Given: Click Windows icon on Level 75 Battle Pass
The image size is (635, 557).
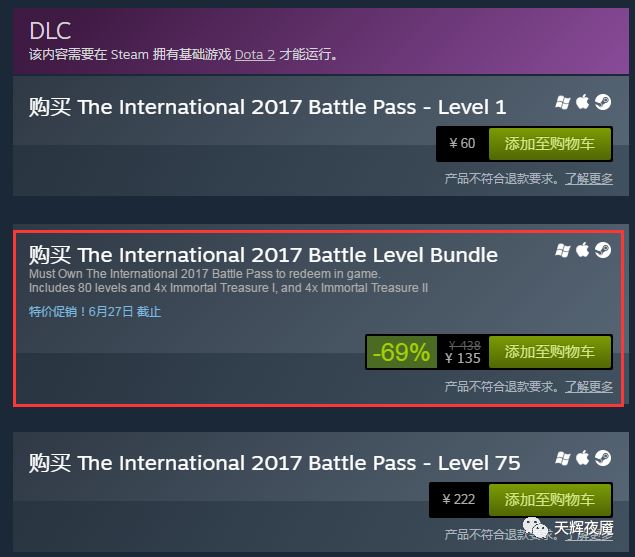Looking at the screenshot, I should [x=563, y=459].
